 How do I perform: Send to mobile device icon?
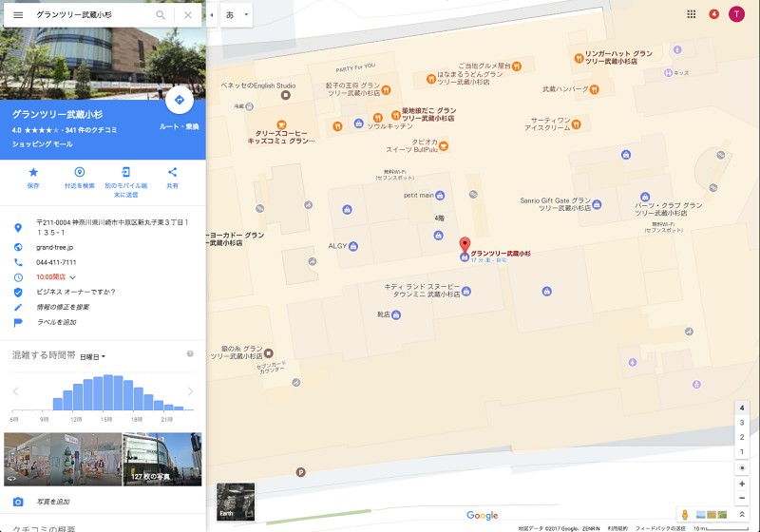pos(125,172)
